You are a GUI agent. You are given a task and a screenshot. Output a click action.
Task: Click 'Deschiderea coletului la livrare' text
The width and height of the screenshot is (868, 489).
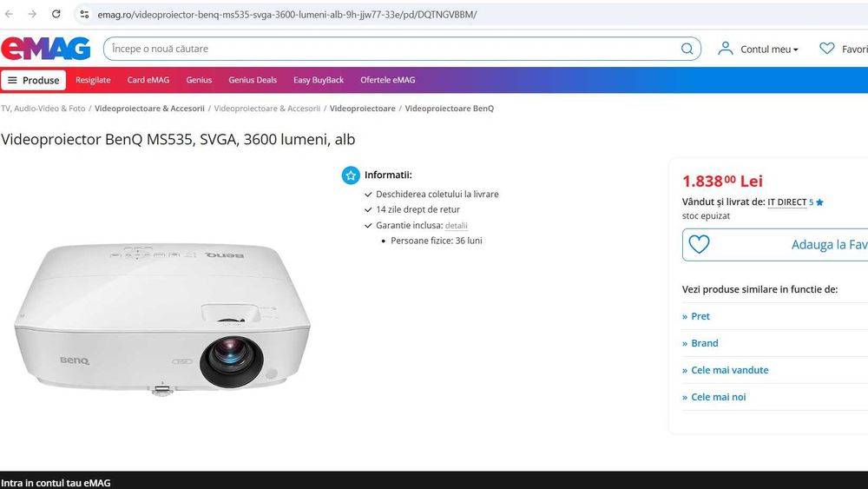point(437,195)
